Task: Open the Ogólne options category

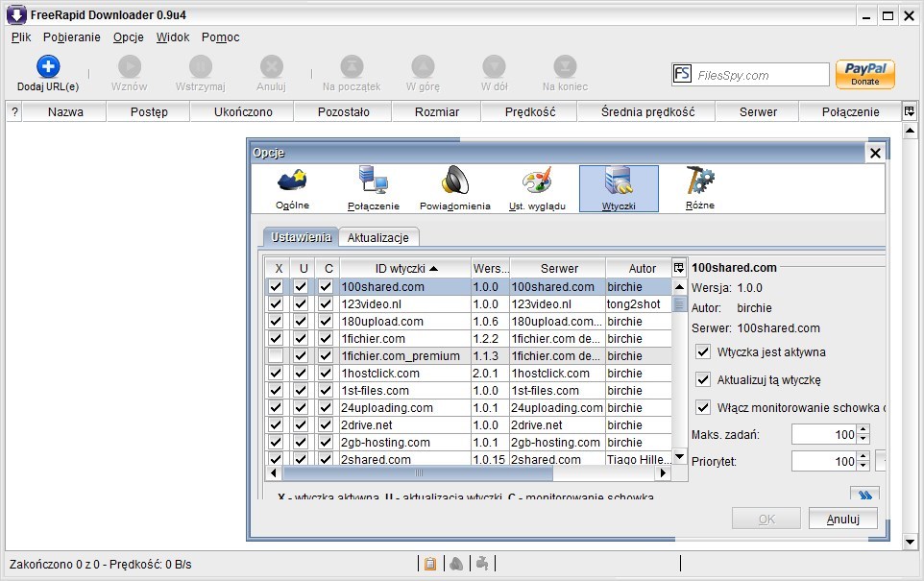Action: [x=292, y=188]
